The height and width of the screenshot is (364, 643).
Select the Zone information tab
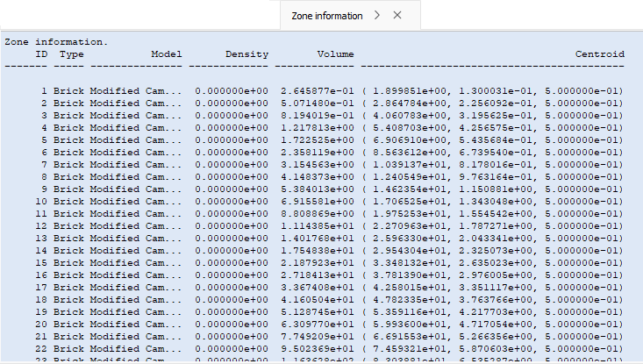point(326,16)
